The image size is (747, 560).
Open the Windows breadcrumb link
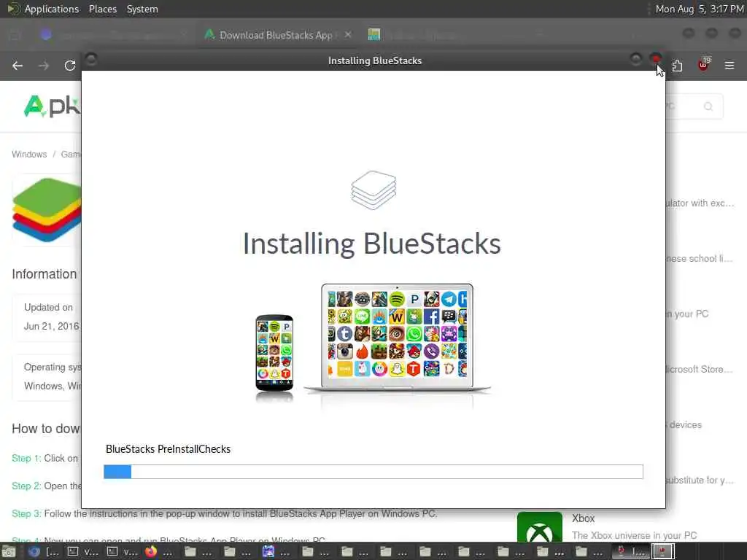click(x=29, y=155)
